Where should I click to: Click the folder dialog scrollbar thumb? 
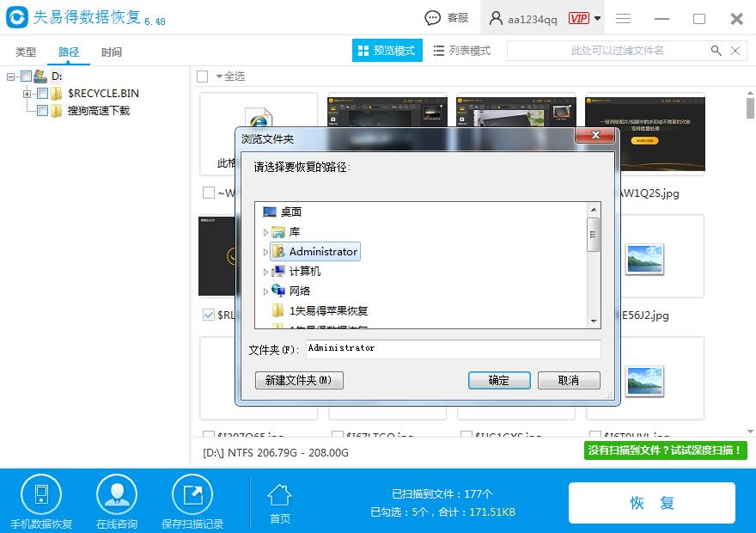point(594,235)
